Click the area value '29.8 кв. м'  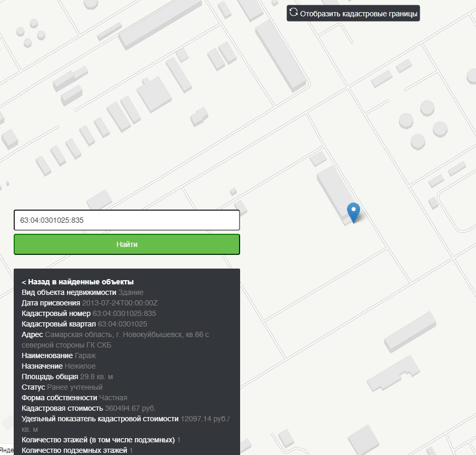(96, 377)
